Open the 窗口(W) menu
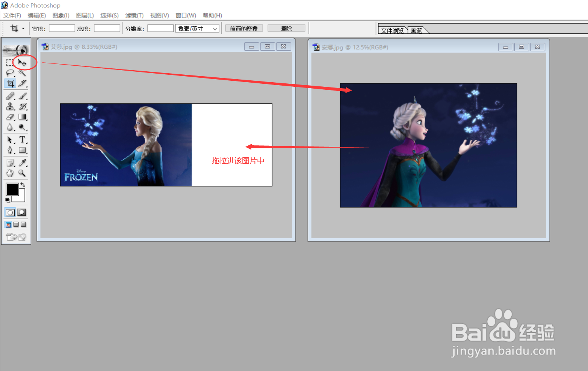The image size is (588, 371). (x=186, y=15)
